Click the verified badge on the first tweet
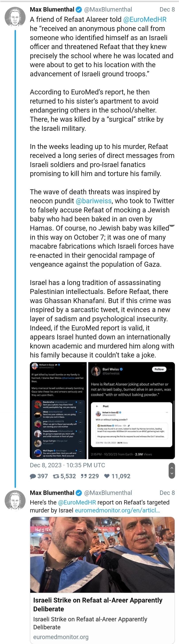This screenshot has width=179, height=644. click(79, 10)
